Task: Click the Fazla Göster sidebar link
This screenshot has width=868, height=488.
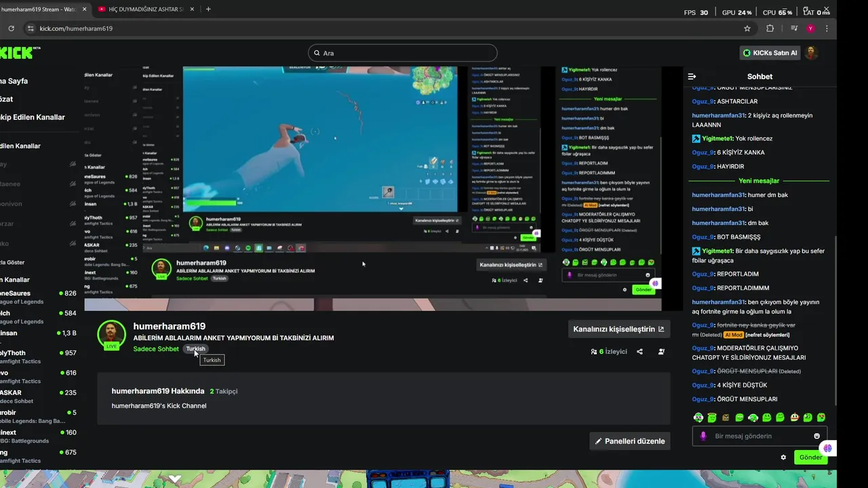Action: coord(12,262)
